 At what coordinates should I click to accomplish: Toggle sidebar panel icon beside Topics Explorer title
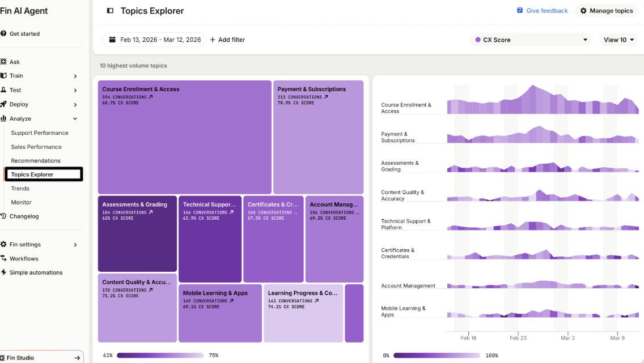(110, 11)
